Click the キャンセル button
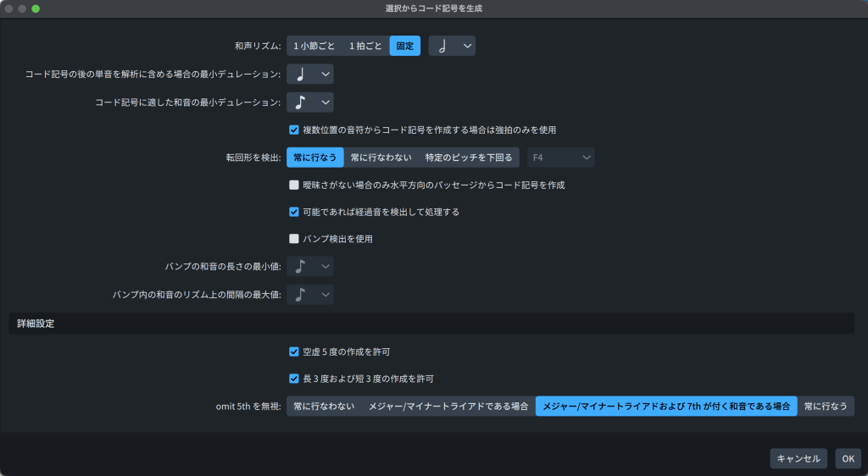This screenshot has width=868, height=476. coord(798,459)
